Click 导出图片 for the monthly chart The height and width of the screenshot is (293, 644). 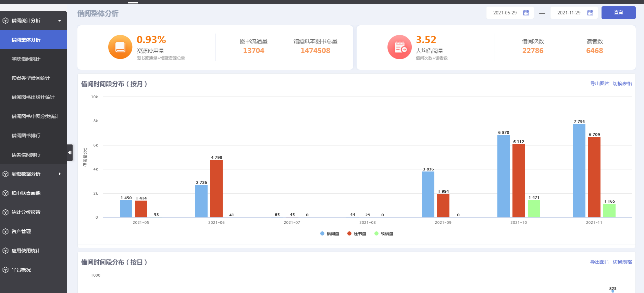pyautogui.click(x=599, y=84)
